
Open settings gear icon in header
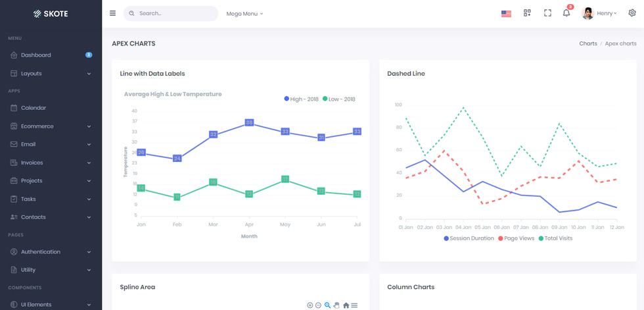(x=632, y=13)
